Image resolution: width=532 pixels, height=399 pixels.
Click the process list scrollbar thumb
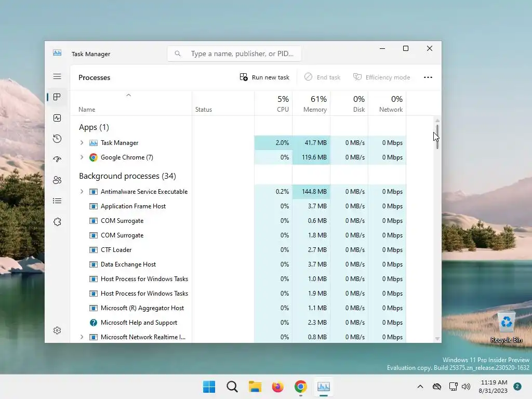tap(437, 137)
